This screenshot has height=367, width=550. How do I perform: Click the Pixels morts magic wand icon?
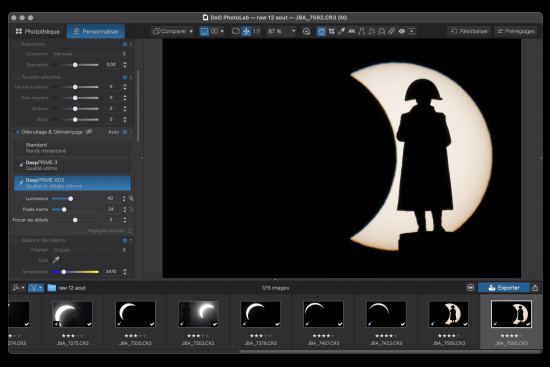tap(131, 209)
